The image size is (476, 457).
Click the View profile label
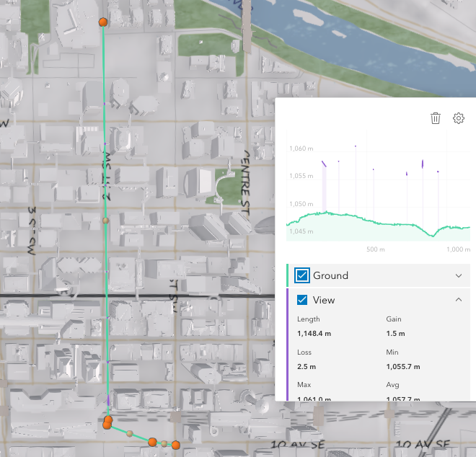tap(324, 300)
